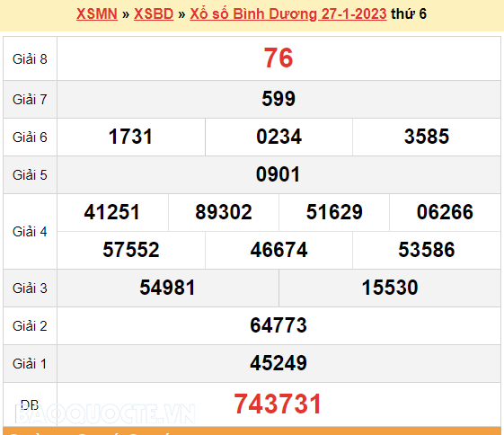The height and width of the screenshot is (435, 504).
Task: Click the Giải 7 number 599
Action: point(279,99)
